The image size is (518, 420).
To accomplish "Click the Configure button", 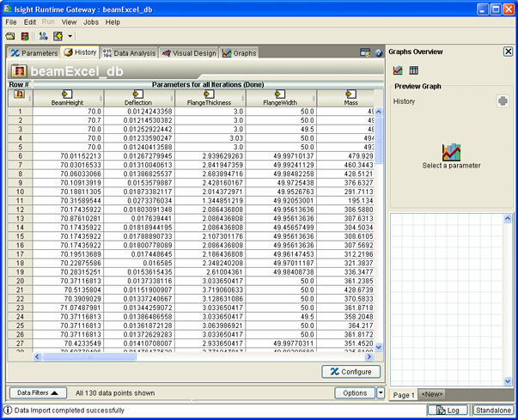I will click(350, 371).
